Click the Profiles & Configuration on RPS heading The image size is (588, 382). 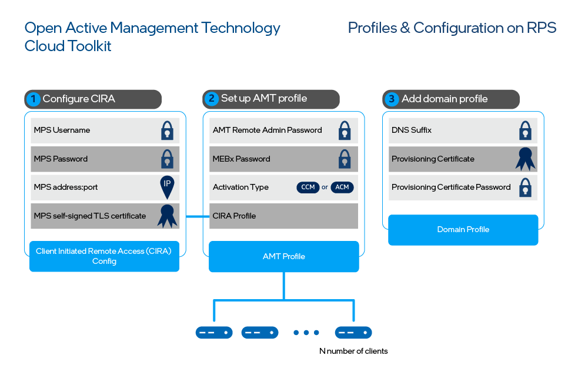click(452, 28)
